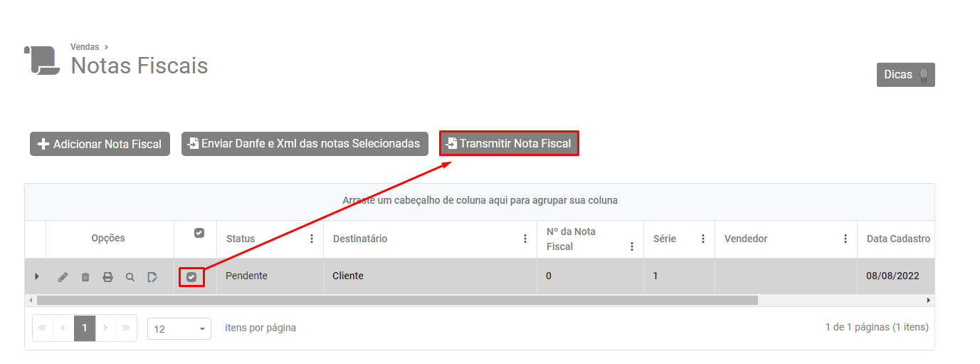Sort by Série column header
This screenshot has width=980, height=364.
(x=665, y=239)
